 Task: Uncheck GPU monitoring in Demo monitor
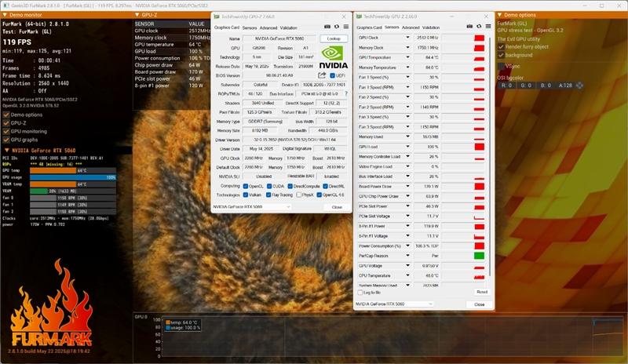6,131
